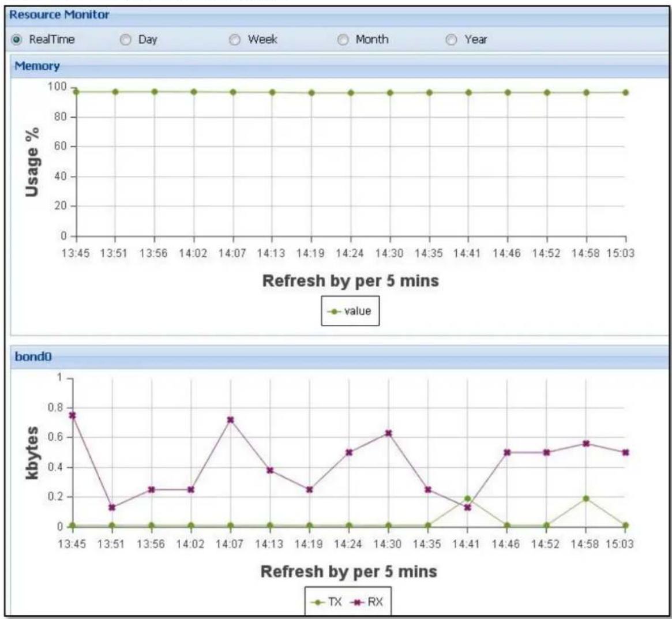
Task: Click the RX data point at 15:03
Action: 626,452
